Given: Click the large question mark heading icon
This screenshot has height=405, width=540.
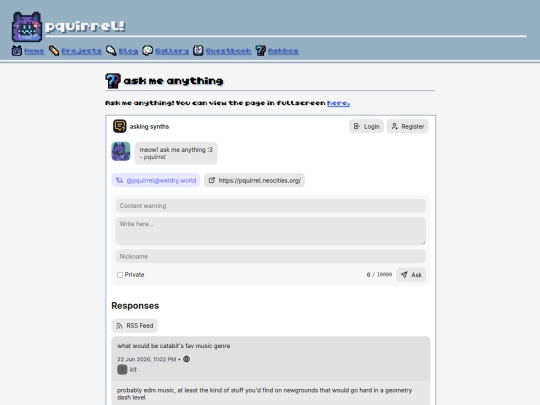Looking at the screenshot, I should 113,81.
